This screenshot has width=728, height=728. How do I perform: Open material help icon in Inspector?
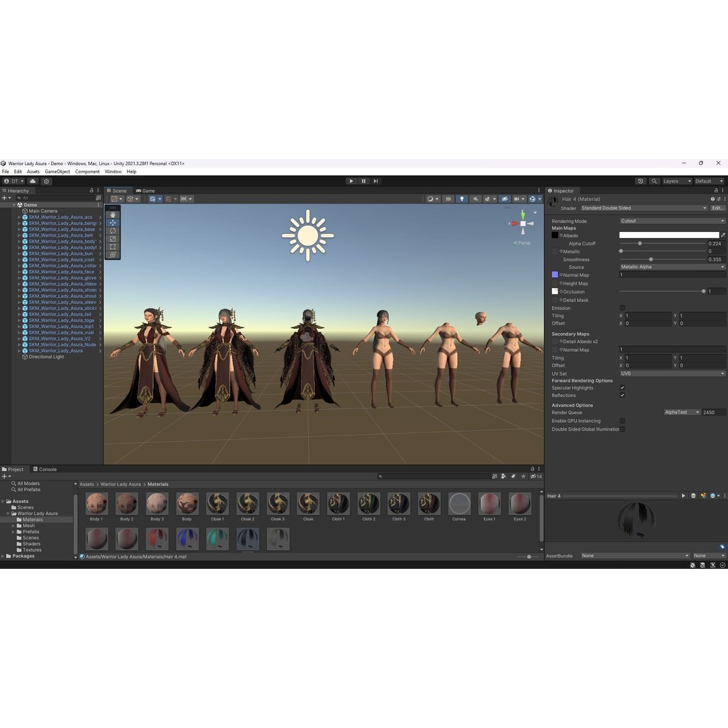pyautogui.click(x=712, y=199)
